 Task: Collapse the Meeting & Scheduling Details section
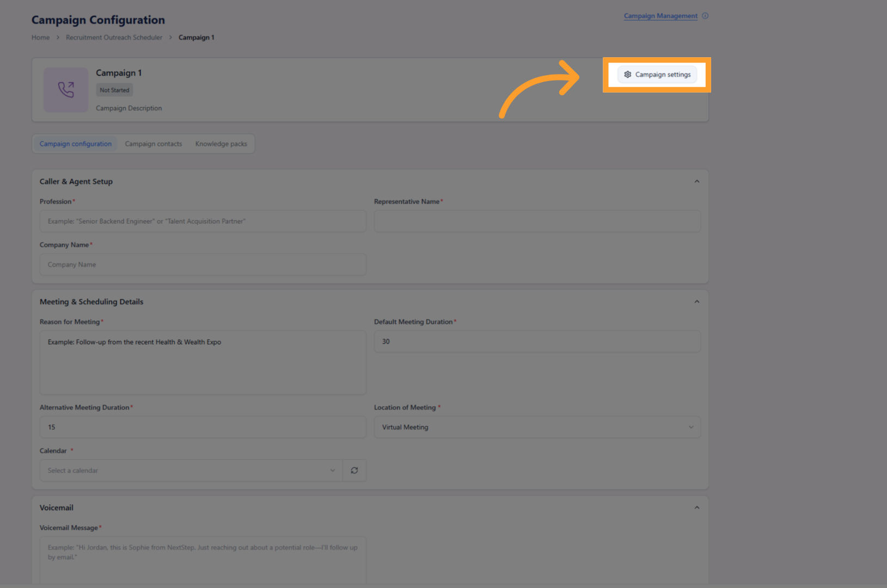[697, 302]
